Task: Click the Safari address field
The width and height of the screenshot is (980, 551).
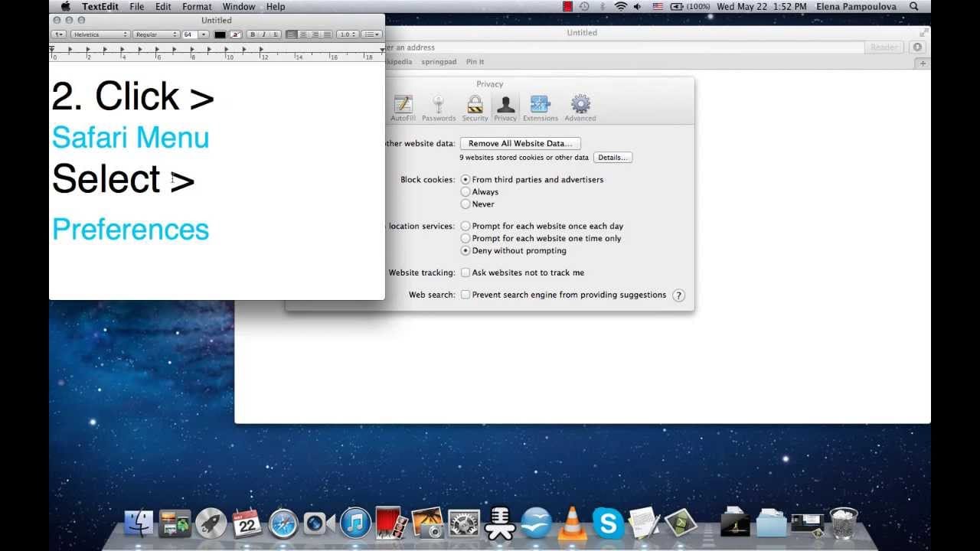Action: pos(624,47)
